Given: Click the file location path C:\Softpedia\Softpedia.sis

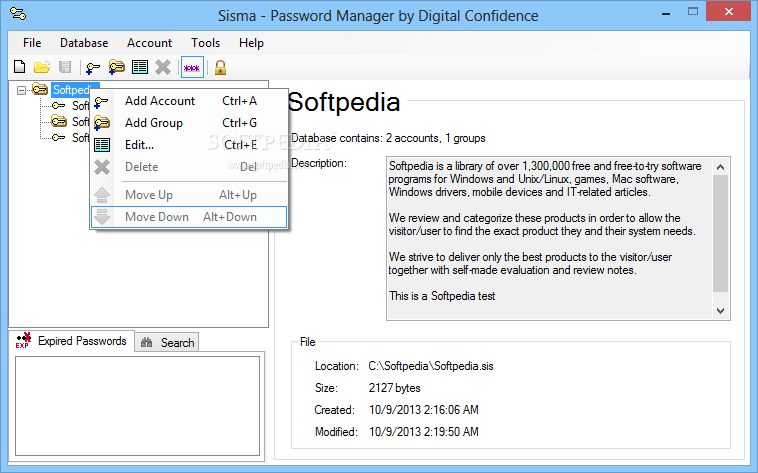Looking at the screenshot, I should pyautogui.click(x=431, y=366).
